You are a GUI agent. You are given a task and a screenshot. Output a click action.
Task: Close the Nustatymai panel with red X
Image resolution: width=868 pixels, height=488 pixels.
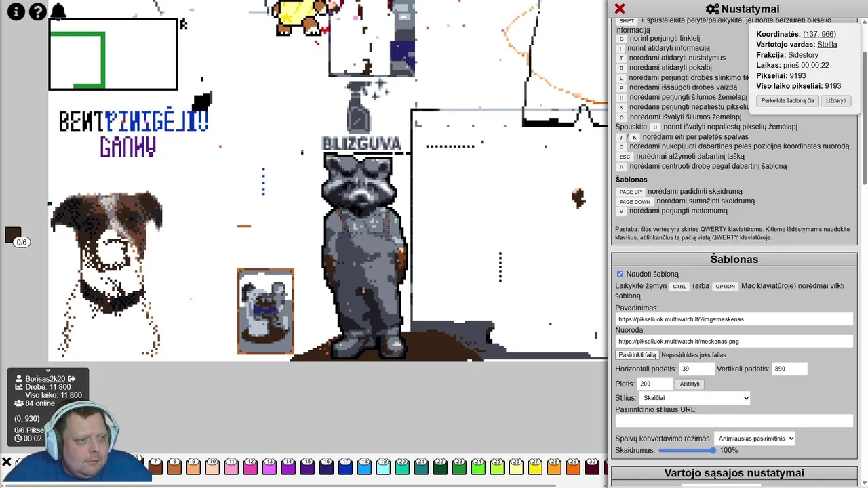(620, 9)
